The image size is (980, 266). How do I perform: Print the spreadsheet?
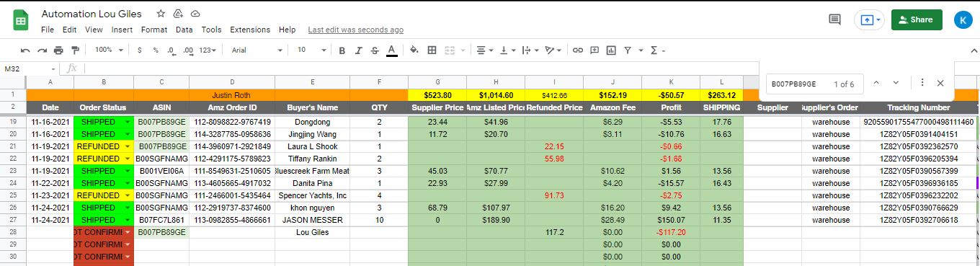point(58,50)
